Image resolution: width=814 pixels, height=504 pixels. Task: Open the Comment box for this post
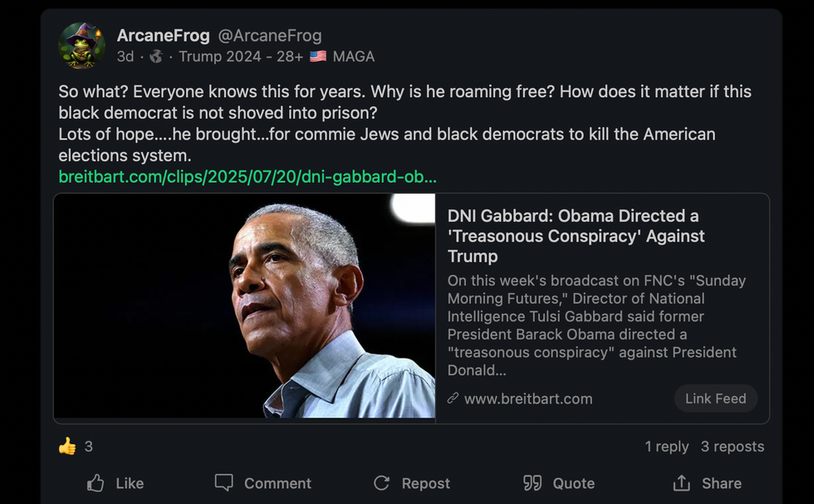262,483
